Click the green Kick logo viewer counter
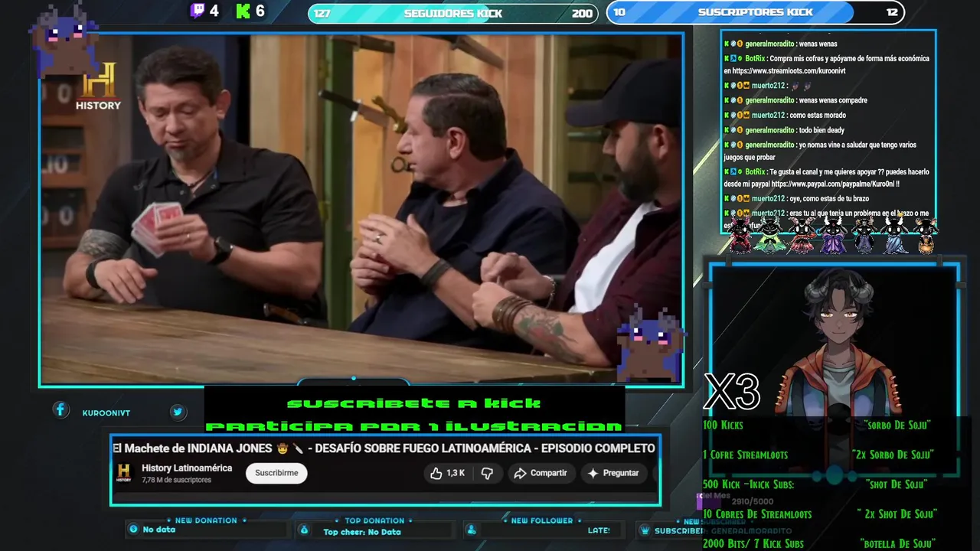The height and width of the screenshot is (551, 980). click(x=243, y=11)
